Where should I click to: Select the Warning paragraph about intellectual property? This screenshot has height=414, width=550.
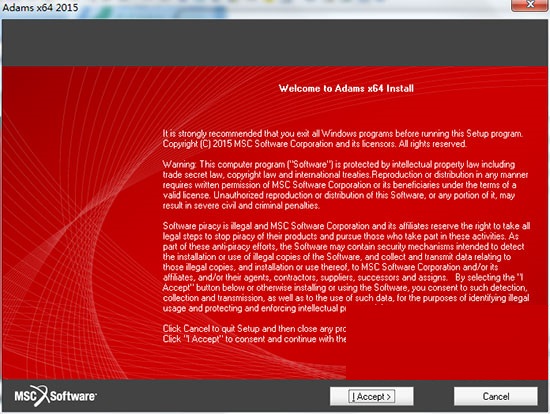[x=345, y=185]
